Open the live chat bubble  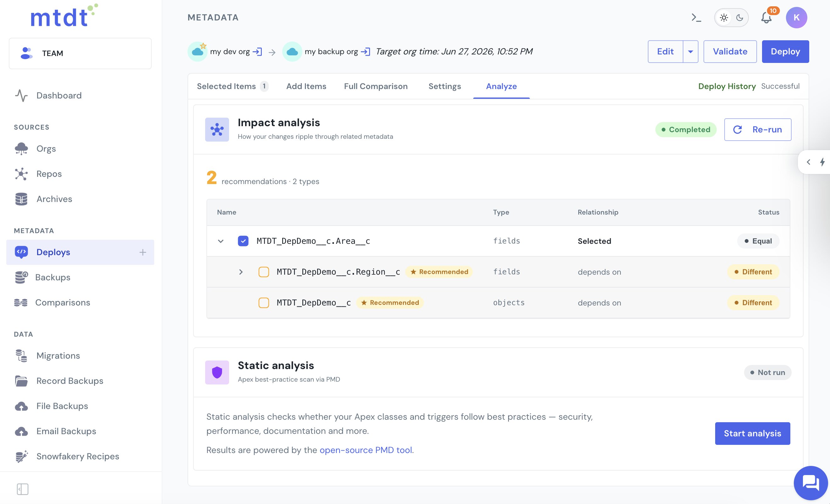click(811, 483)
